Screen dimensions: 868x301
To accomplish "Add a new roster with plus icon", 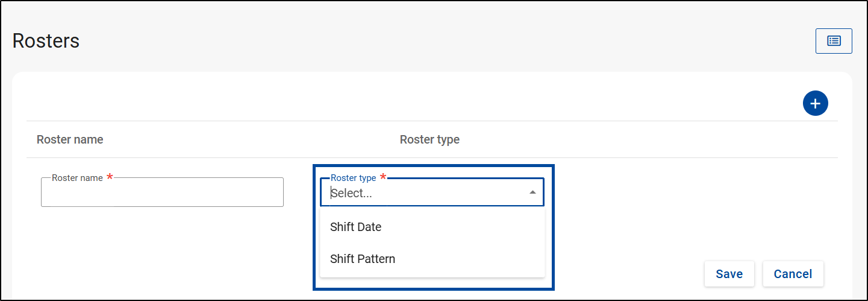I will click(816, 104).
